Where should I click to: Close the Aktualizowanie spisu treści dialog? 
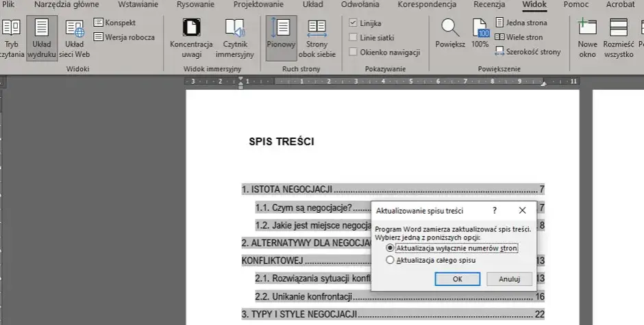523,211
